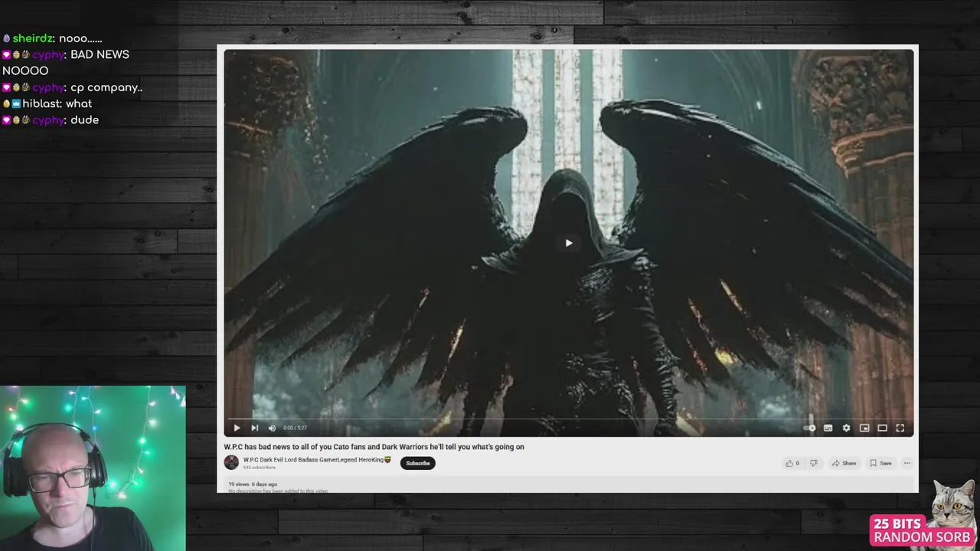Switch to theater mode
980x551 pixels.
pyautogui.click(x=882, y=428)
